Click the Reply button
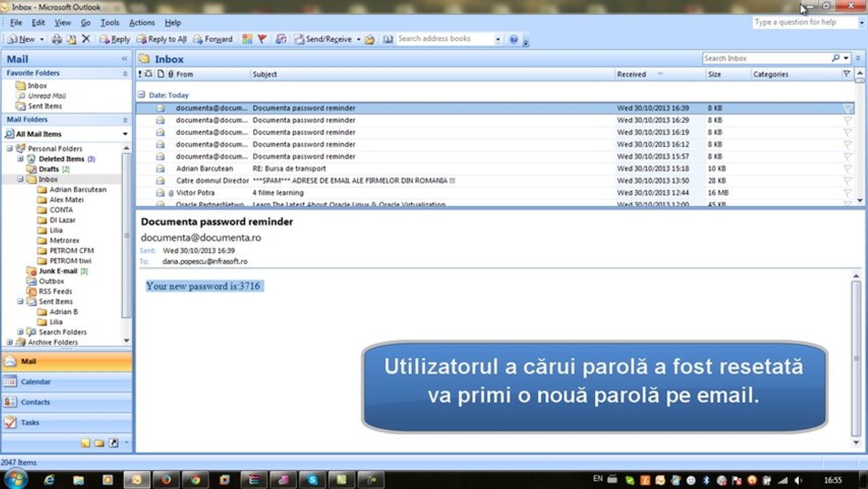 tap(115, 39)
